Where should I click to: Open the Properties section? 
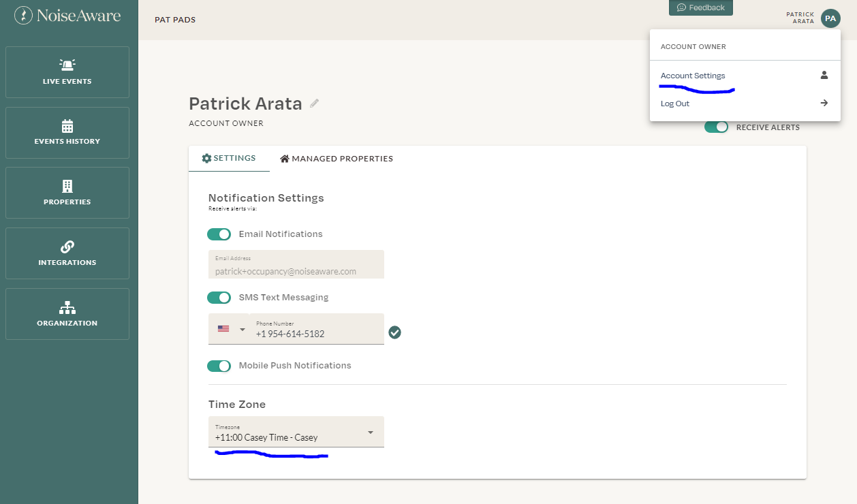(67, 193)
